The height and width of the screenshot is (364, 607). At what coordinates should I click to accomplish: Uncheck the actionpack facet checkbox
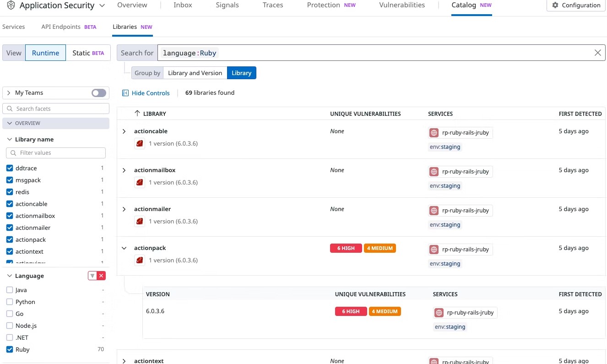click(10, 239)
